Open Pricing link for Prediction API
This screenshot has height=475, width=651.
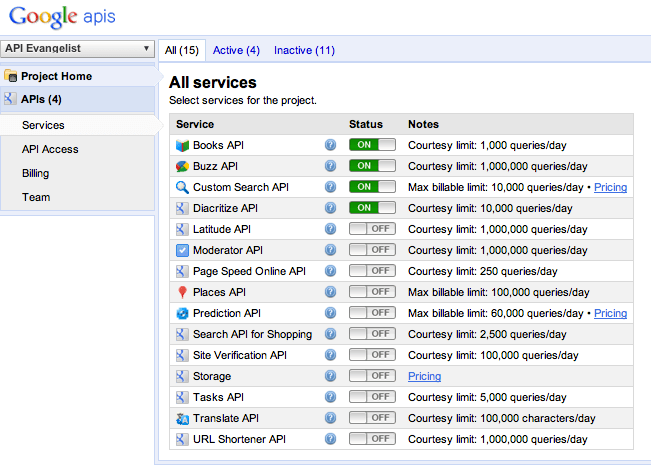[610, 313]
